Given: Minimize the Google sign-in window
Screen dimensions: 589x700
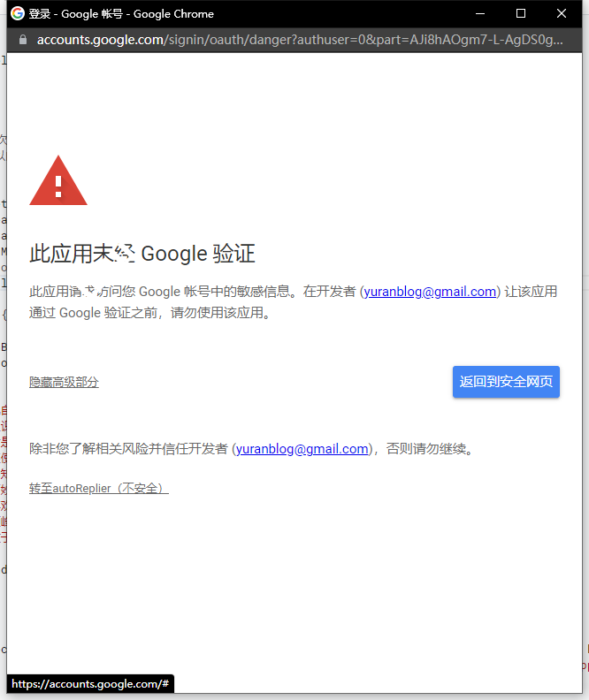Looking at the screenshot, I should [480, 13].
